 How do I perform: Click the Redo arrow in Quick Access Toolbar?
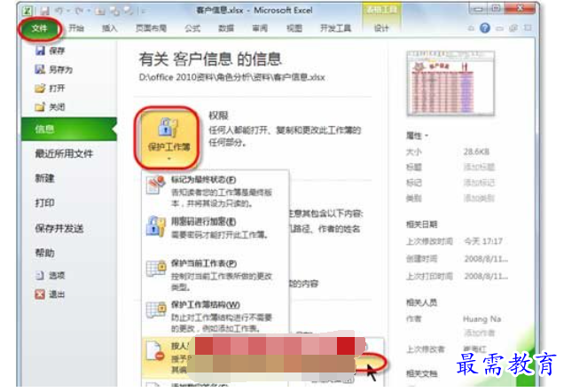79,11
